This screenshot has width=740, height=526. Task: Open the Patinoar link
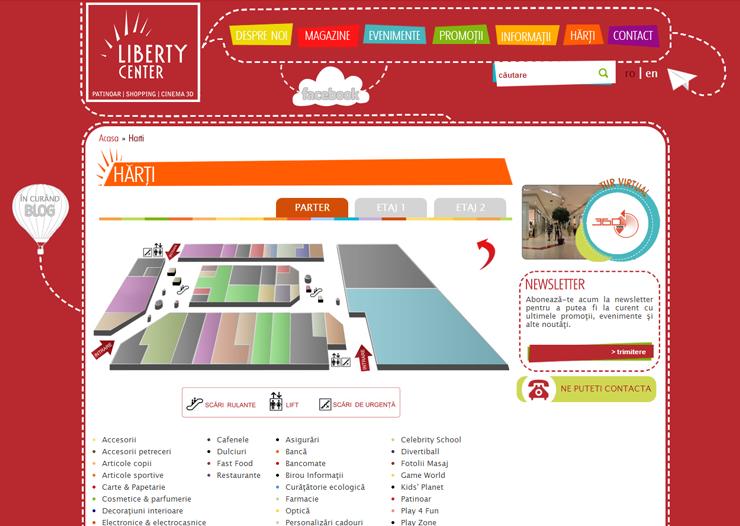point(416,499)
